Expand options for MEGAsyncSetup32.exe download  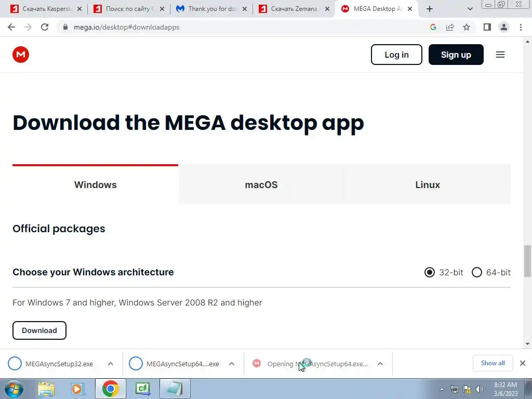[111, 364]
